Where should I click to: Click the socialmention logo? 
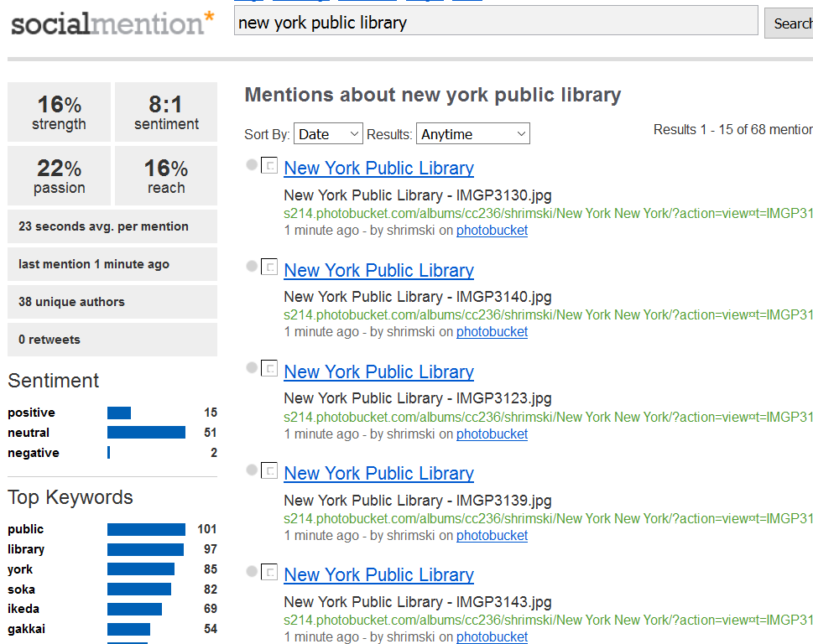[x=112, y=23]
